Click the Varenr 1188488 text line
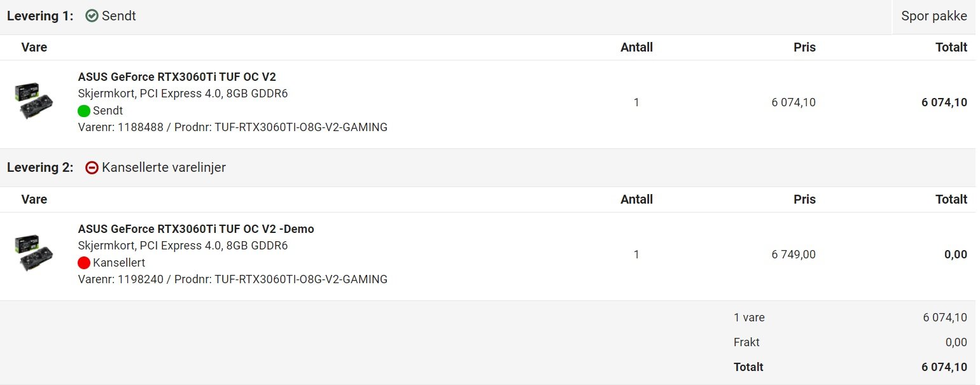This screenshot has width=980, height=385. 232,127
